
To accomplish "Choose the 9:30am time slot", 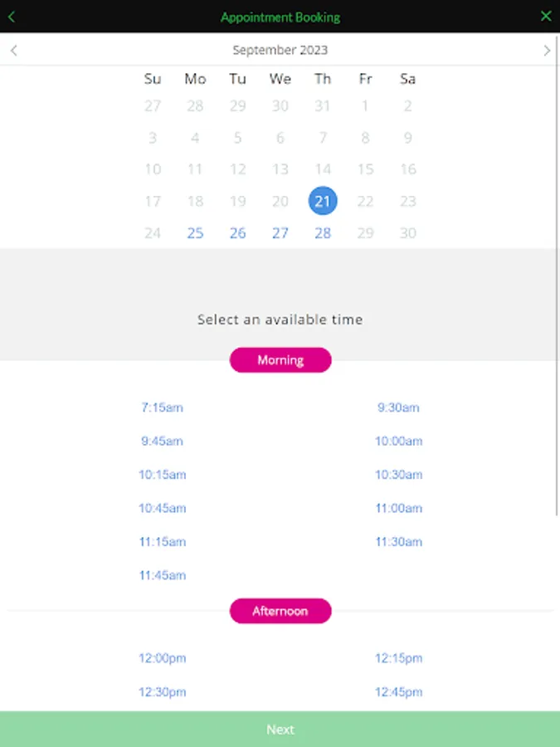I will 398,408.
